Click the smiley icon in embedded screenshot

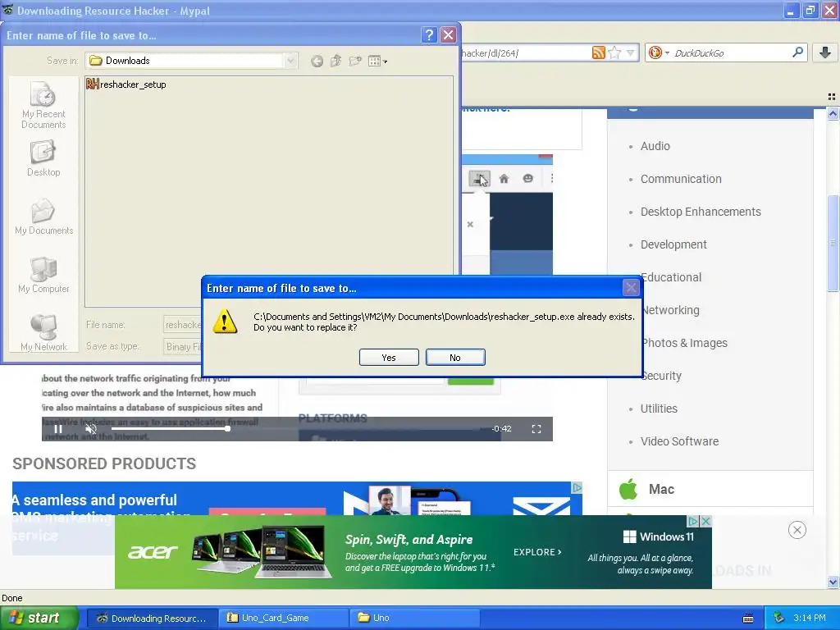[527, 178]
